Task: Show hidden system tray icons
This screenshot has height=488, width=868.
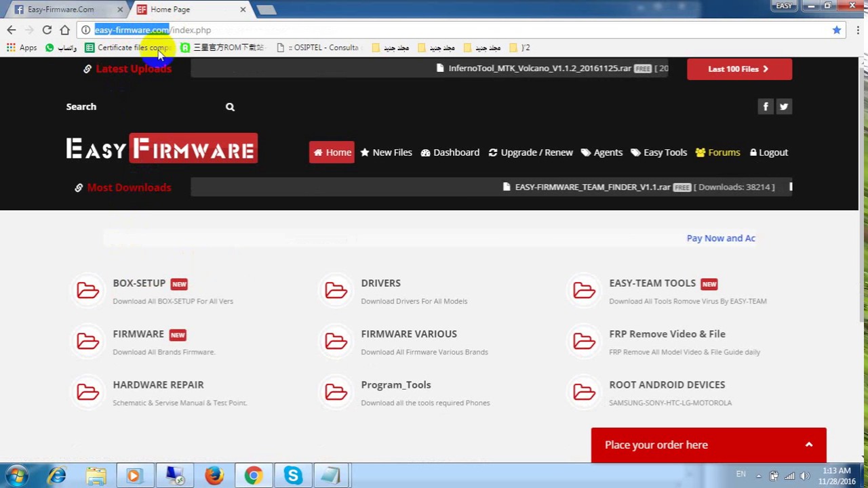Action: 759,476
